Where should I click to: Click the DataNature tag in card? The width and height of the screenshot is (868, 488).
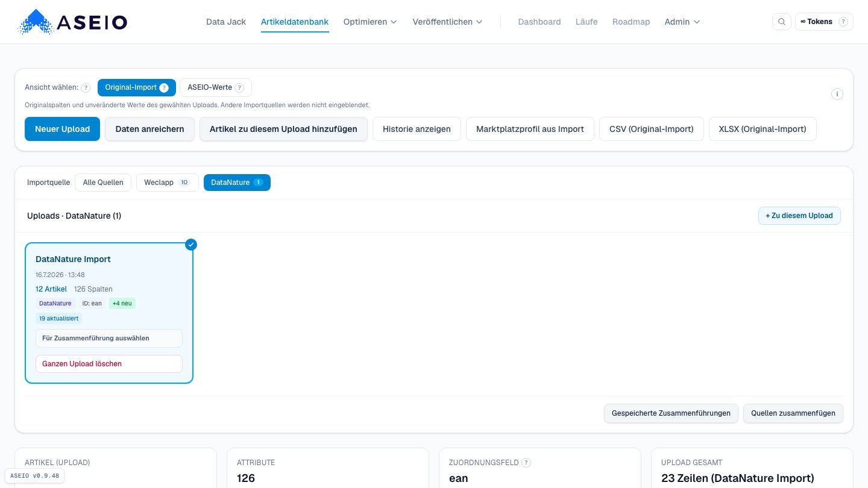click(55, 304)
